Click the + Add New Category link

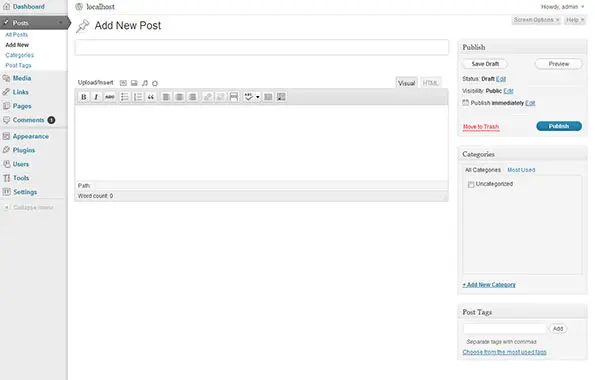[x=489, y=285]
